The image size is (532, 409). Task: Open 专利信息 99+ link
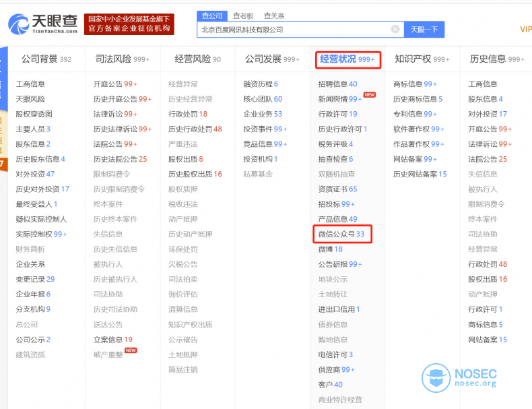click(x=415, y=114)
